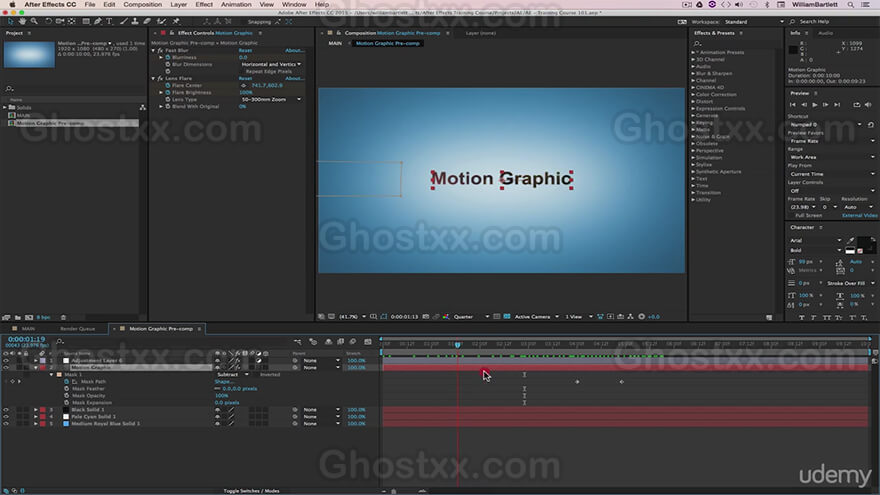
Task: Open the Blur Dimensions dropdown
Action: point(272,64)
